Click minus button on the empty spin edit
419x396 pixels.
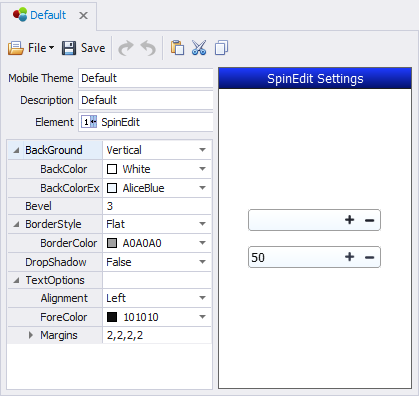coord(369,220)
